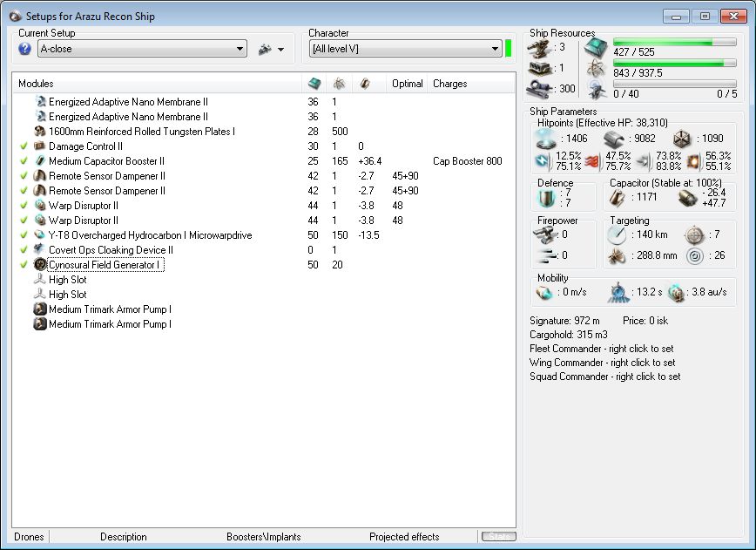756x550 pixels.
Task: Click the structure hitpoints icon showing 1090
Action: click(x=682, y=139)
